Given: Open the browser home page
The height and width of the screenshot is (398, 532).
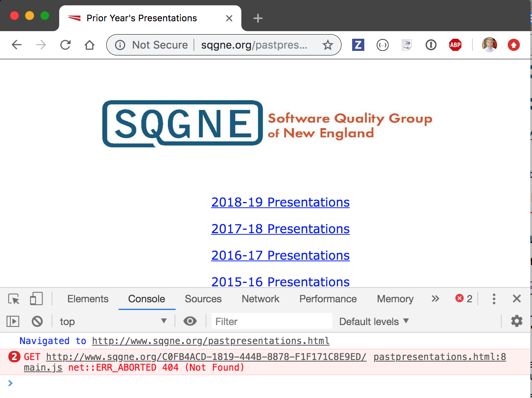Looking at the screenshot, I should [90, 45].
